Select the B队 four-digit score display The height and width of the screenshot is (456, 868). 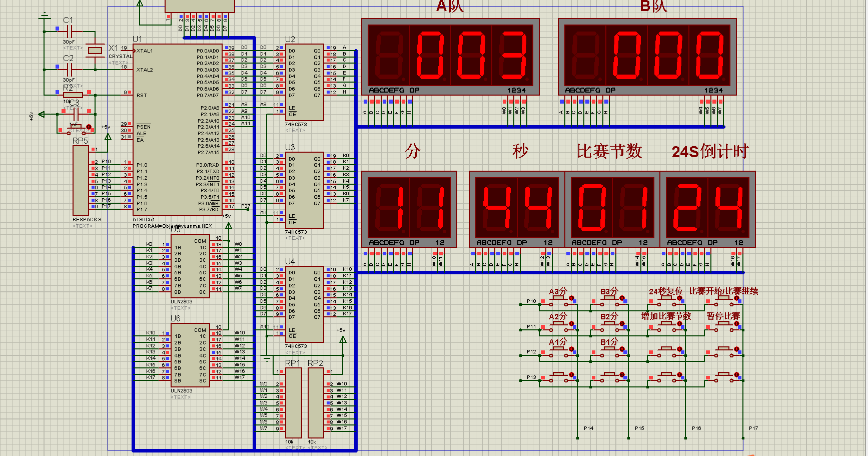click(647, 57)
